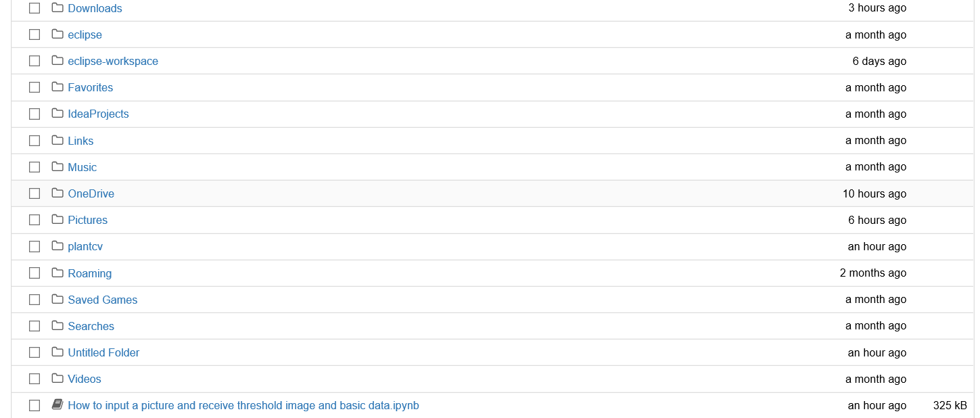Click the folder icon beside Roaming

tap(57, 273)
